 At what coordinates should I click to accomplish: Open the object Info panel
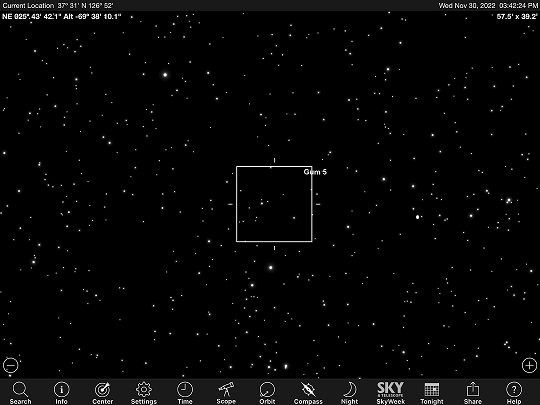coord(61,393)
